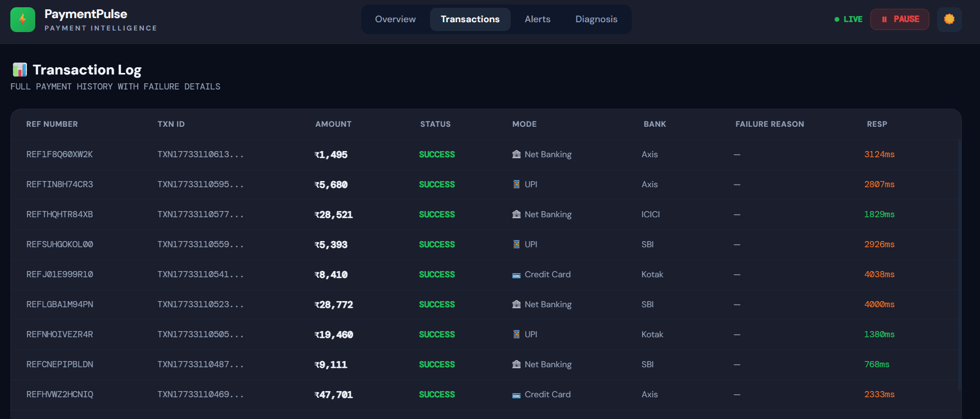Pause the live feed with PAUSE button

pyautogui.click(x=900, y=19)
